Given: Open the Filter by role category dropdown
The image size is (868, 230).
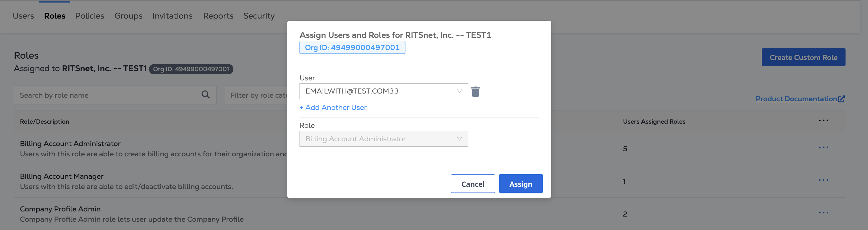Looking at the screenshot, I should pyautogui.click(x=256, y=95).
